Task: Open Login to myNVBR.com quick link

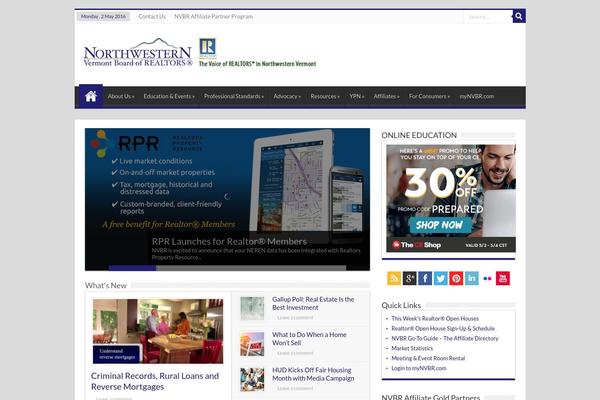Action: 419,368
